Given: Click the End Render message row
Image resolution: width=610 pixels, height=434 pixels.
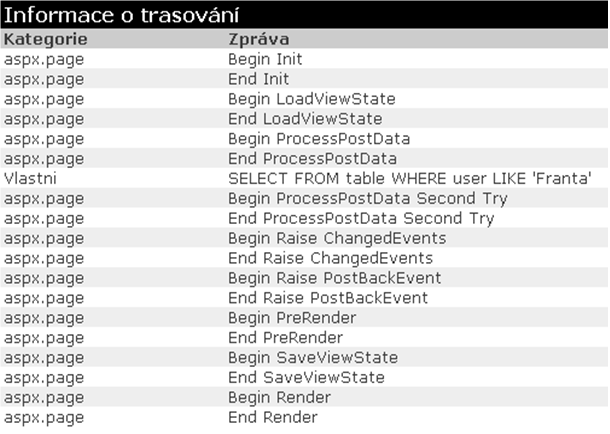Looking at the screenshot, I should pos(304,417).
